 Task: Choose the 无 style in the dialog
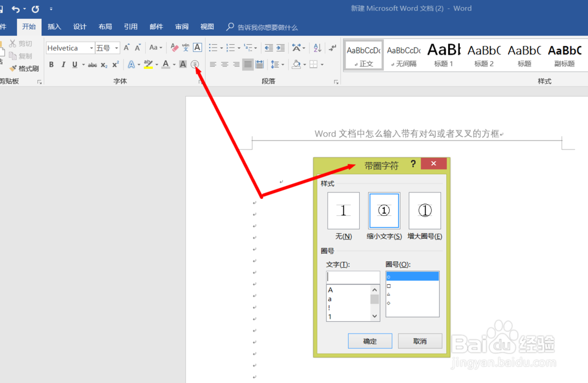(343, 211)
